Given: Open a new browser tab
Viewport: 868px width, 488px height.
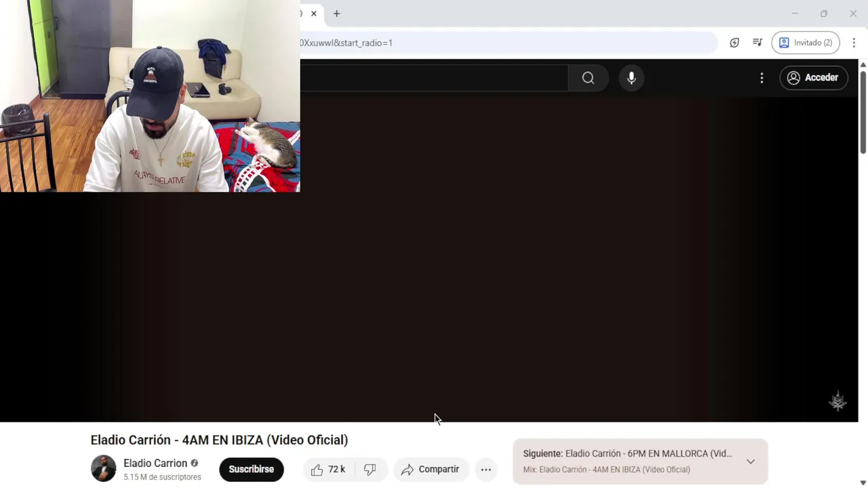Looking at the screenshot, I should (336, 14).
